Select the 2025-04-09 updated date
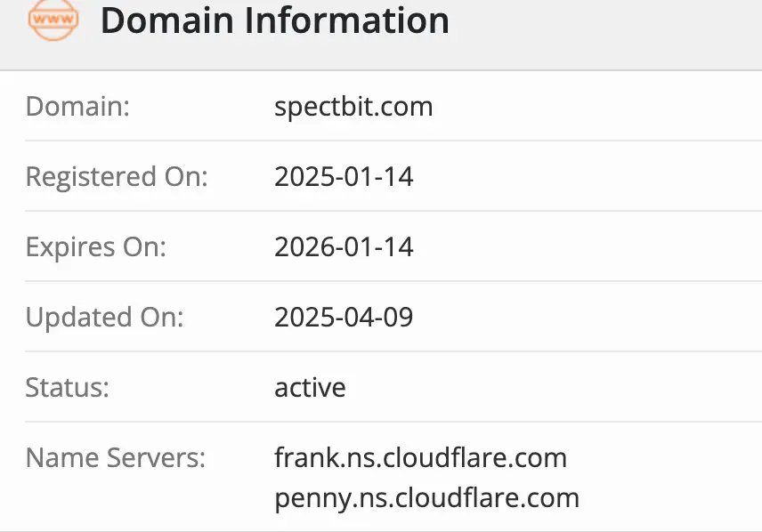This screenshot has width=762, height=532. pos(344,318)
